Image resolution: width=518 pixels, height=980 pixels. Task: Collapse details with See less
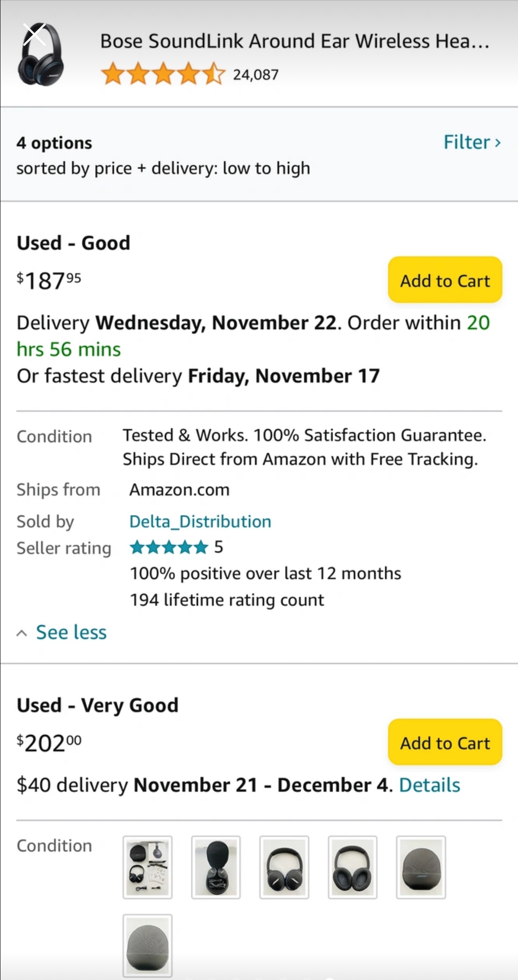71,632
